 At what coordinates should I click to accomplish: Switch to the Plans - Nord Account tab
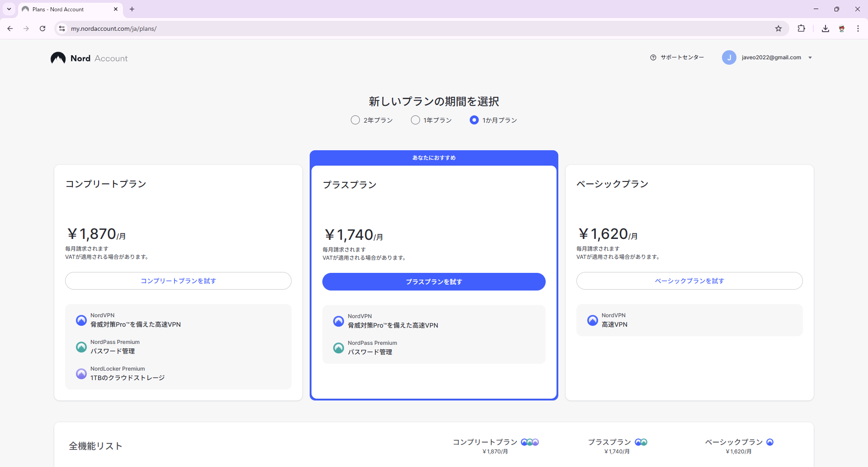[68, 9]
